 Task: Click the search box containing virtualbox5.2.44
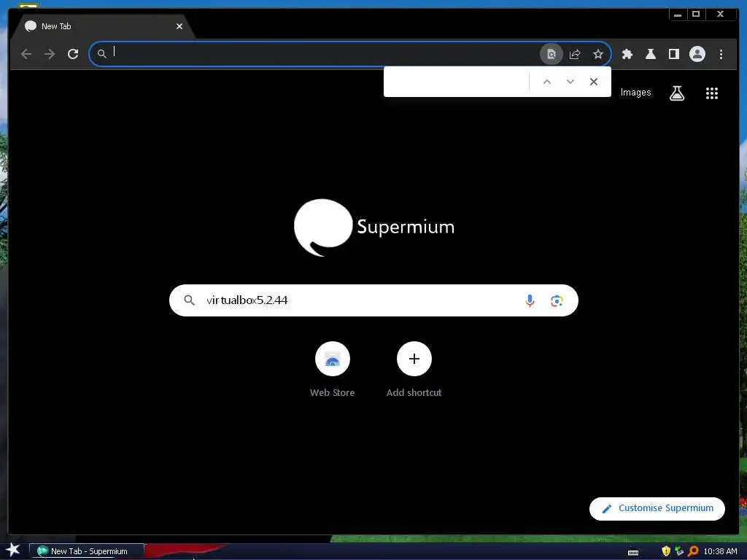[374, 300]
